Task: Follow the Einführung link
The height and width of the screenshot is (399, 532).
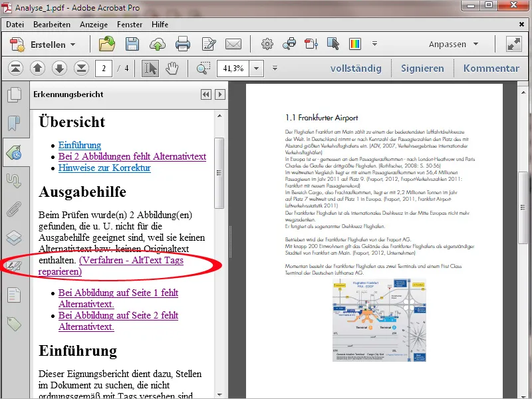Action: point(80,145)
